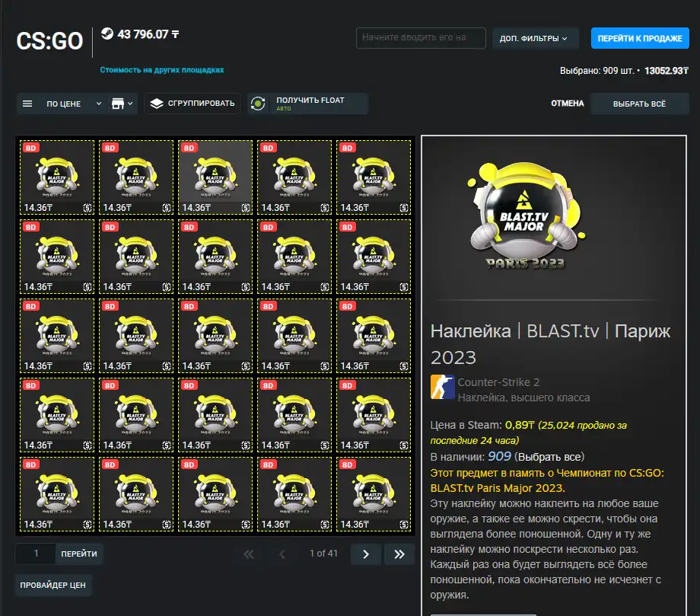The image size is (700, 616).
Task: Click the (Выбрать все) link in item details
Action: pos(549,457)
